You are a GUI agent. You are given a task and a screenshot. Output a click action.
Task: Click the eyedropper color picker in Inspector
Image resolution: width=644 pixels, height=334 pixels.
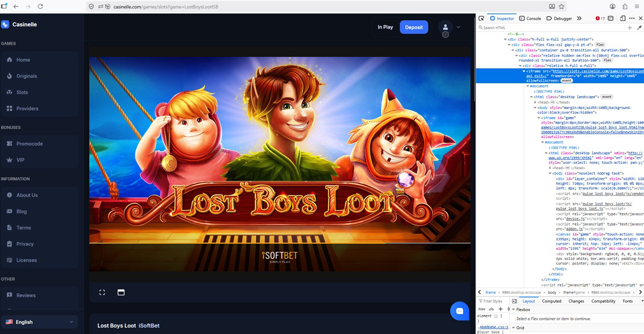(639, 27)
